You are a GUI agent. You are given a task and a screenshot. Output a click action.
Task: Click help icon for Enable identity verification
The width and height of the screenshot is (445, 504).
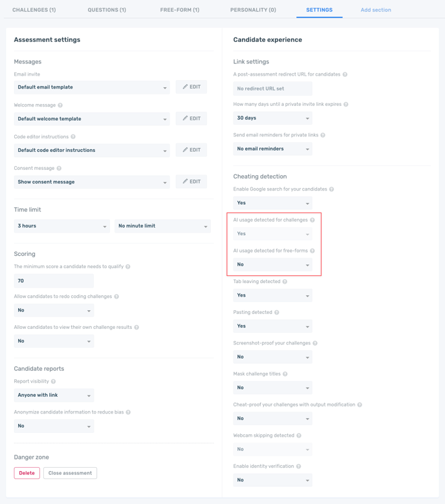299,467
